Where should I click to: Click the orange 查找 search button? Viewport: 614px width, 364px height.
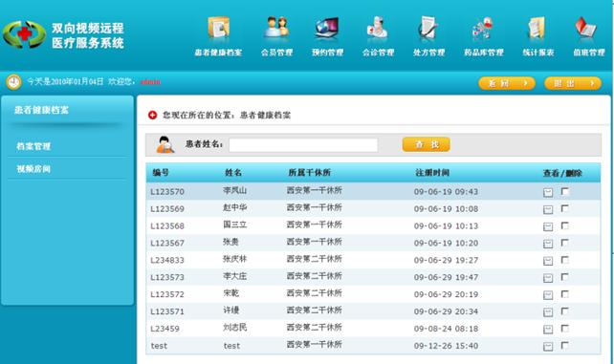coord(426,144)
